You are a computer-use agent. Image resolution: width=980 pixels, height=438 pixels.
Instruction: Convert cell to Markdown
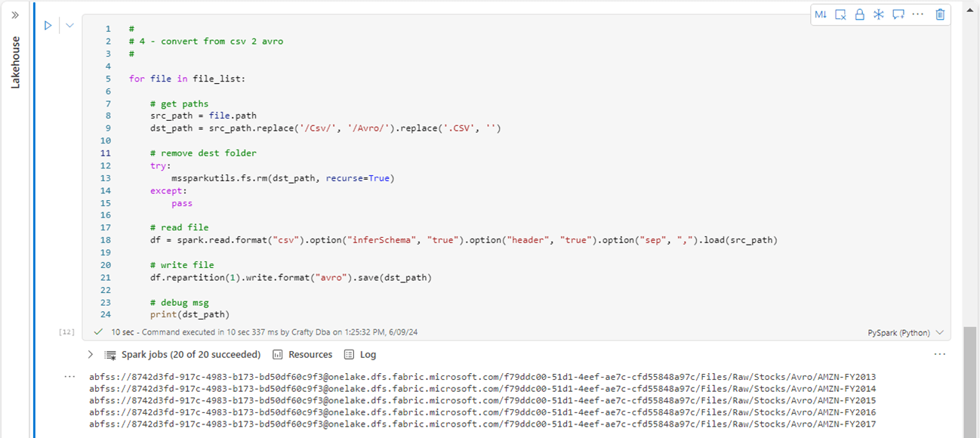click(x=821, y=14)
